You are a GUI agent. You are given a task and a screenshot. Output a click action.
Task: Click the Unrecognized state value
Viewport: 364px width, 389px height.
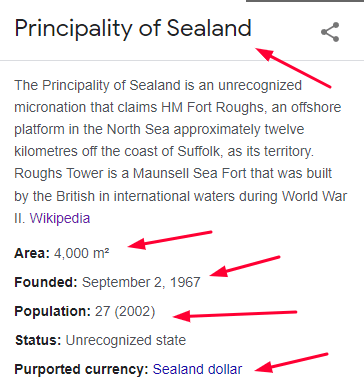[126, 340]
